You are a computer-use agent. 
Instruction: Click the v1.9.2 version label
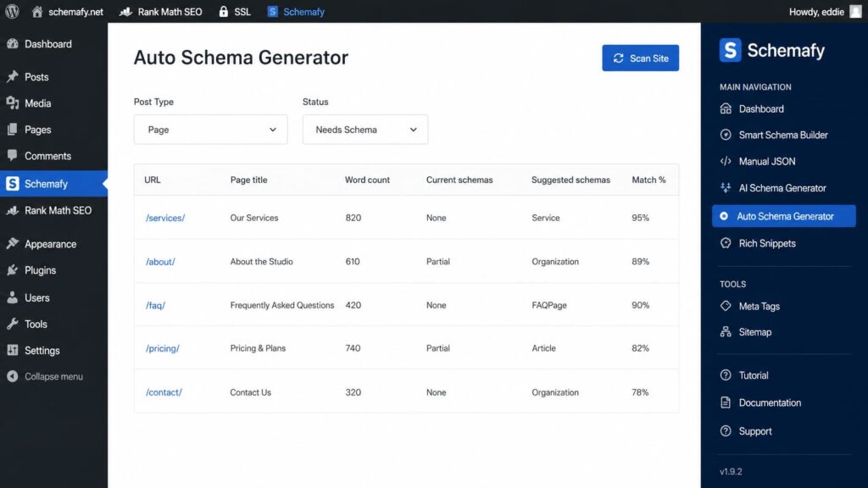click(x=731, y=471)
